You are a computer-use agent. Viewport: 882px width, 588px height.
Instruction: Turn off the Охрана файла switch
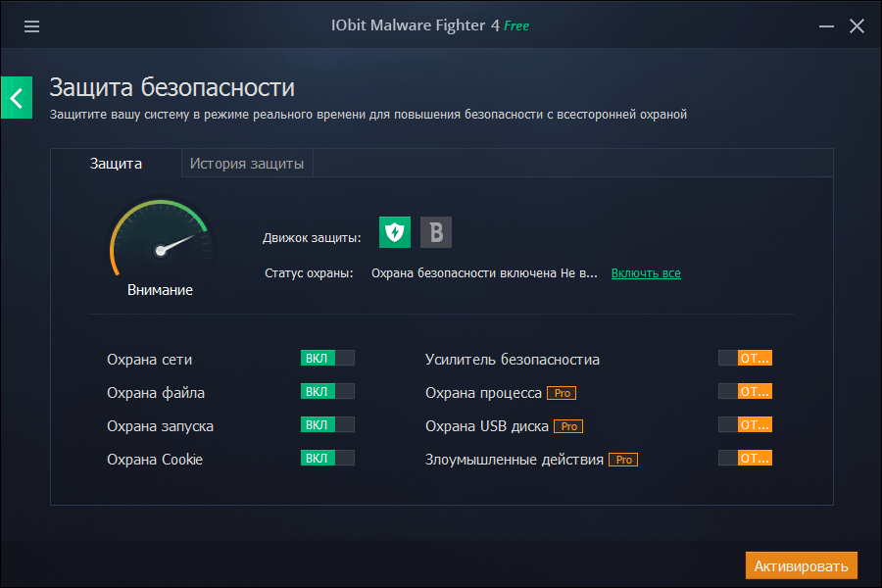pyautogui.click(x=327, y=390)
